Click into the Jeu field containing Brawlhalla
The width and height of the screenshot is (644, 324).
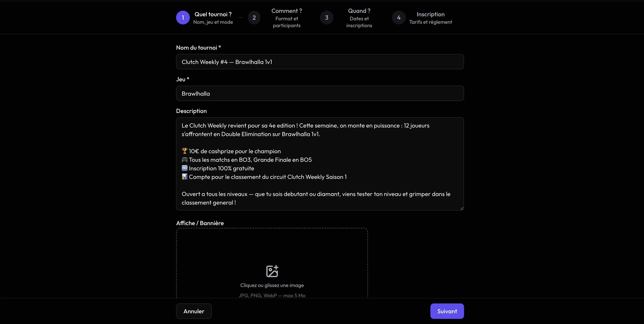click(320, 94)
